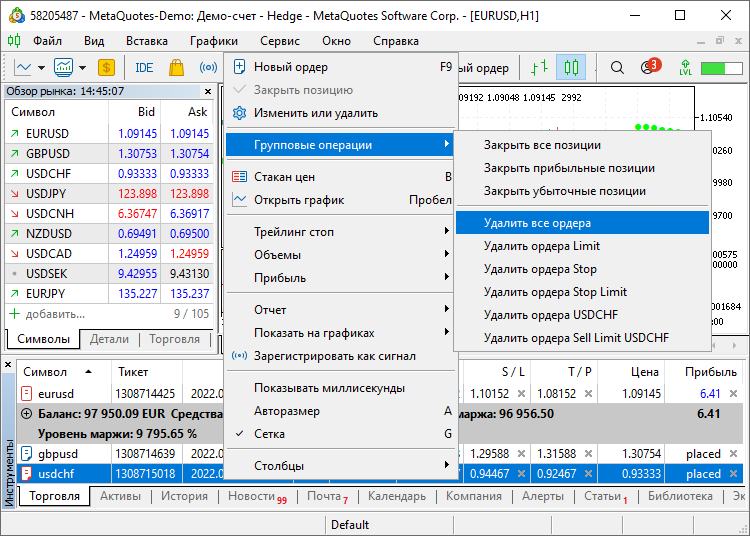Open the Справка menu

[x=396, y=41]
